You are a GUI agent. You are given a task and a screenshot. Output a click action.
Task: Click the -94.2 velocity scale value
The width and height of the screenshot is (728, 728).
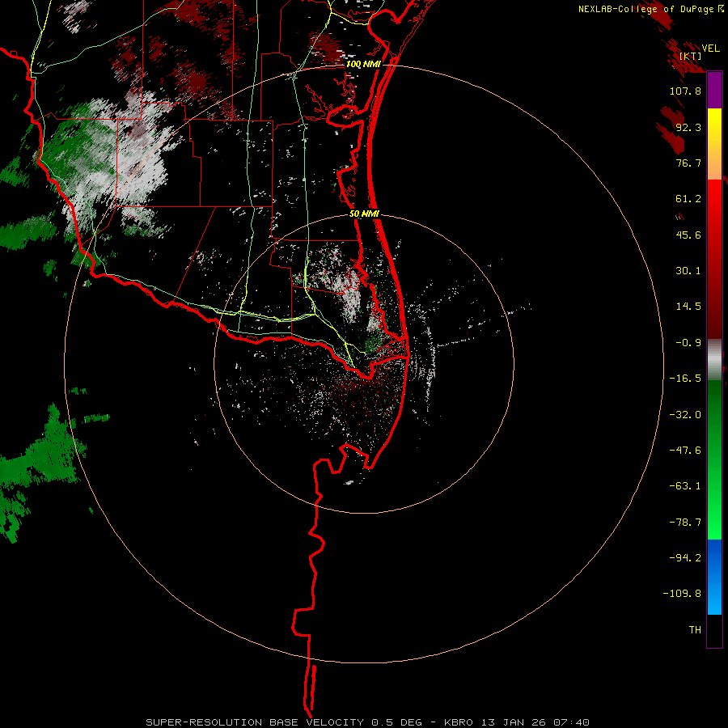tap(685, 558)
